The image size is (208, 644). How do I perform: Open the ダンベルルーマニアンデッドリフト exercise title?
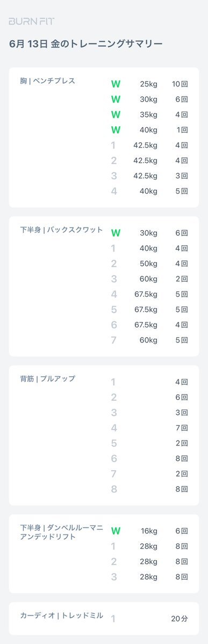click(x=61, y=532)
